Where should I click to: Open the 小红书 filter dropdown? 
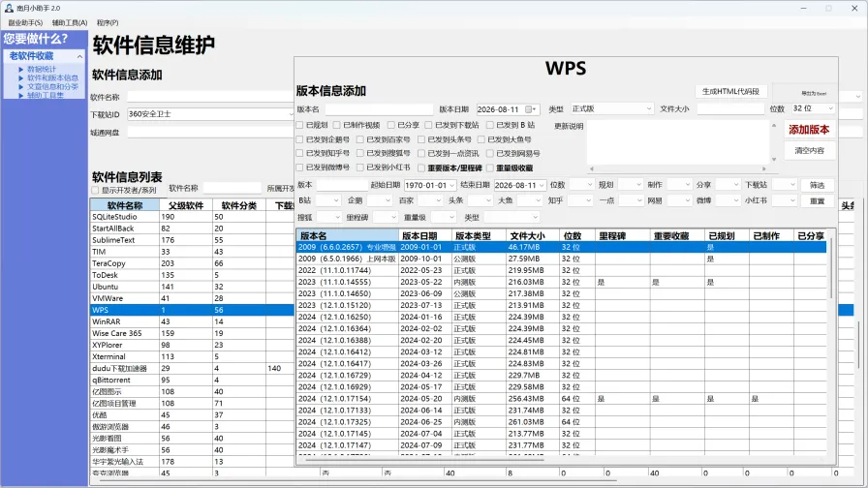[x=785, y=200]
